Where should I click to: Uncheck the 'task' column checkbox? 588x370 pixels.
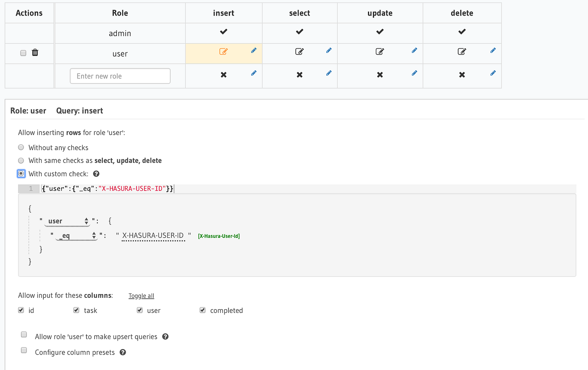(x=76, y=310)
